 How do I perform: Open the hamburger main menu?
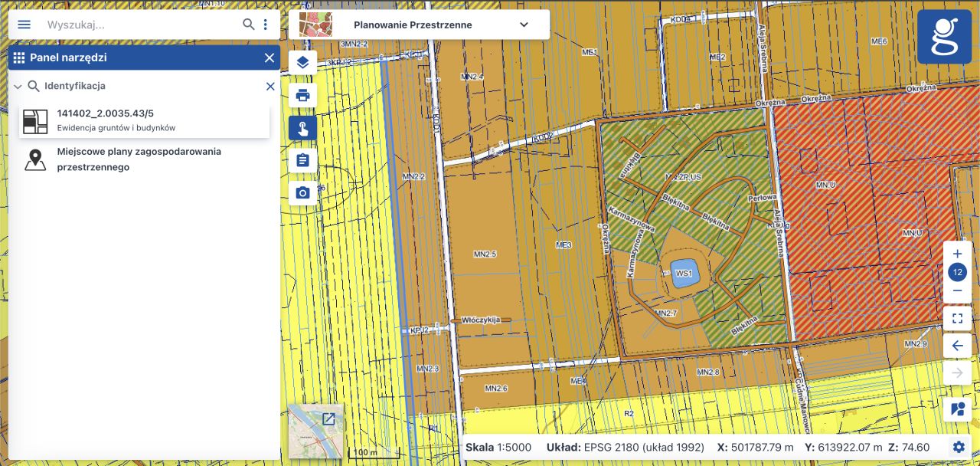(x=24, y=25)
